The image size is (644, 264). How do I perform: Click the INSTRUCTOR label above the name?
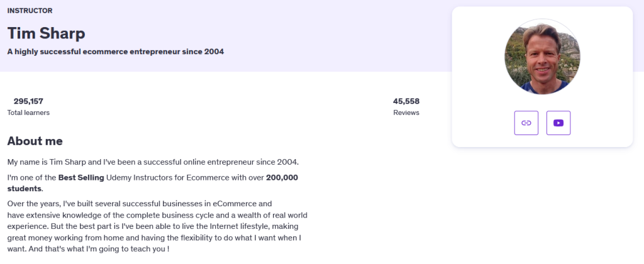(x=30, y=11)
